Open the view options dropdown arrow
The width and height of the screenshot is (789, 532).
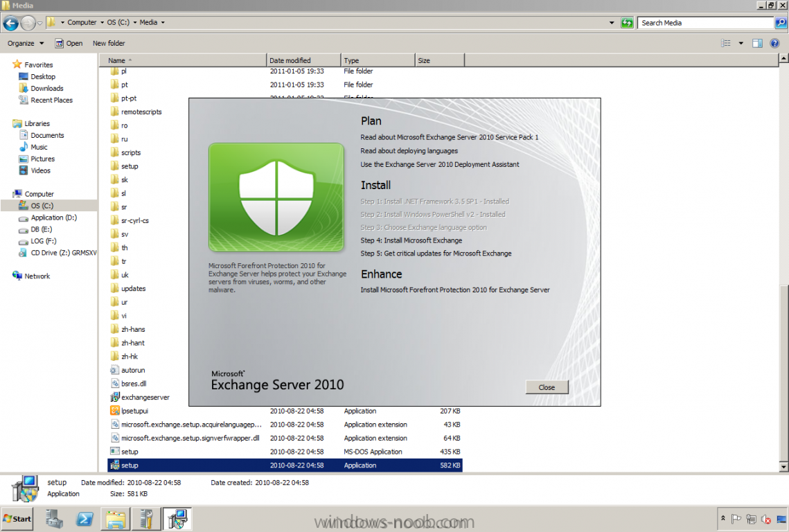741,43
